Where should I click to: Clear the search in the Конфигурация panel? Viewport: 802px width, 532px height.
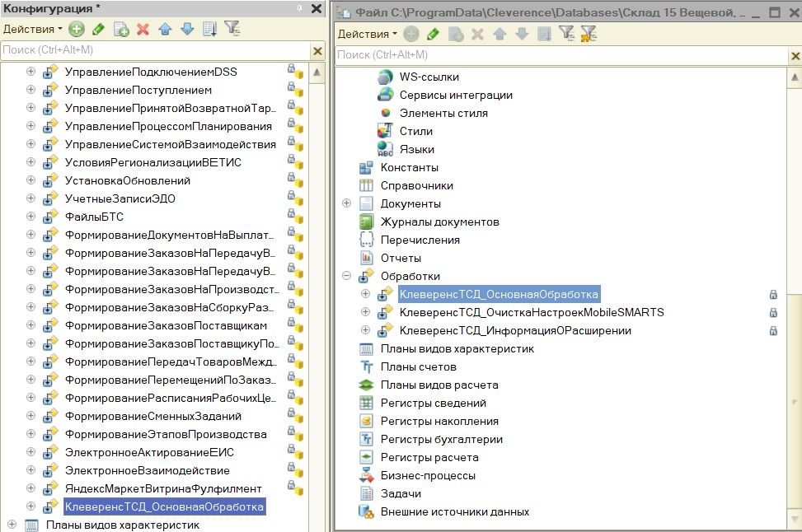coord(317,50)
